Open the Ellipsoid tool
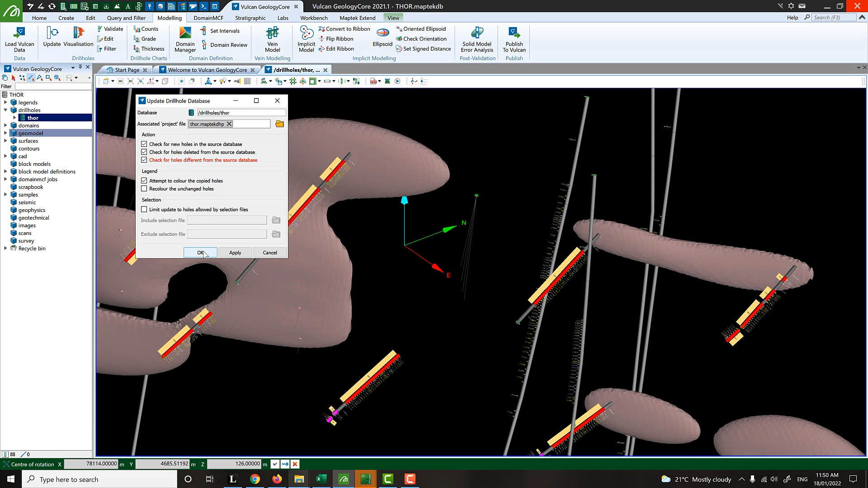Screen dimensions: 868x488 pyautogui.click(x=382, y=37)
